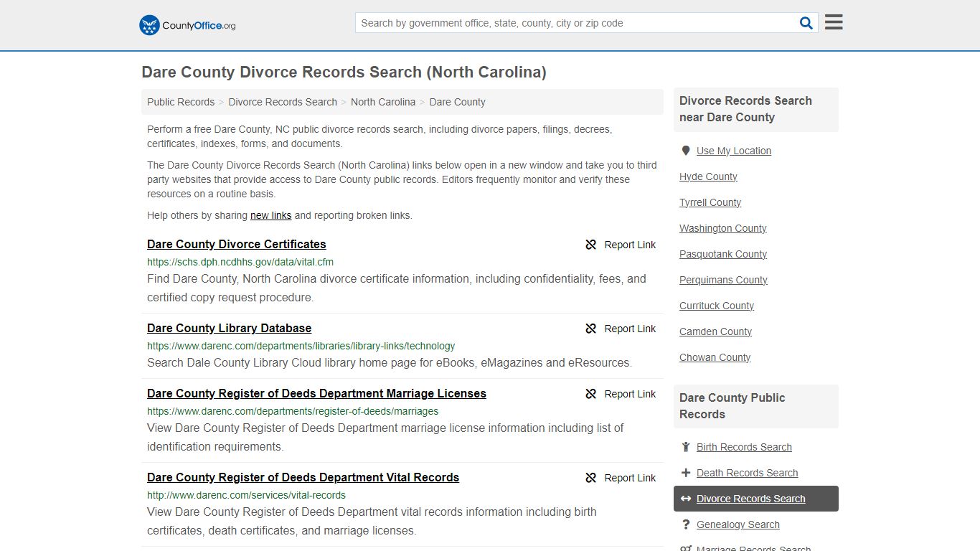Open Hyde County link

[x=708, y=176]
